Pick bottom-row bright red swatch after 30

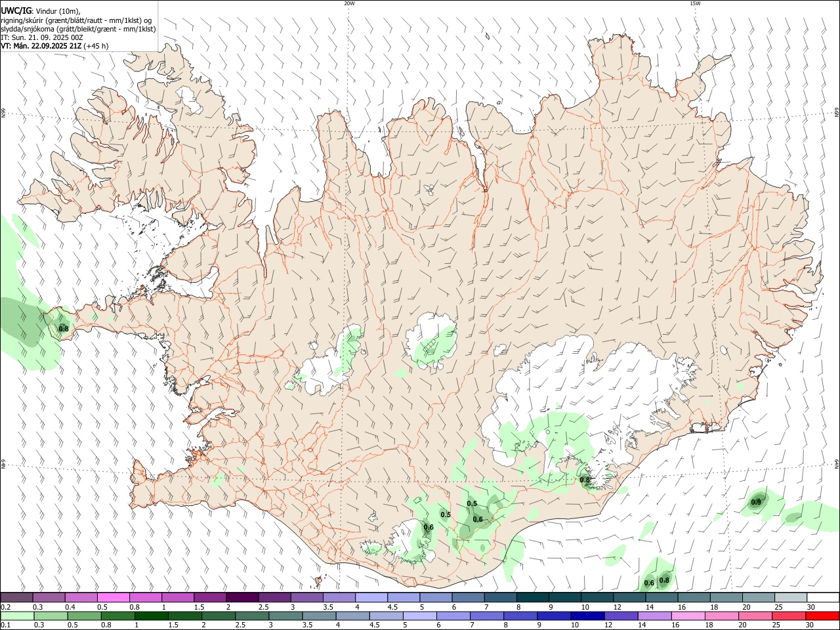(x=822, y=616)
